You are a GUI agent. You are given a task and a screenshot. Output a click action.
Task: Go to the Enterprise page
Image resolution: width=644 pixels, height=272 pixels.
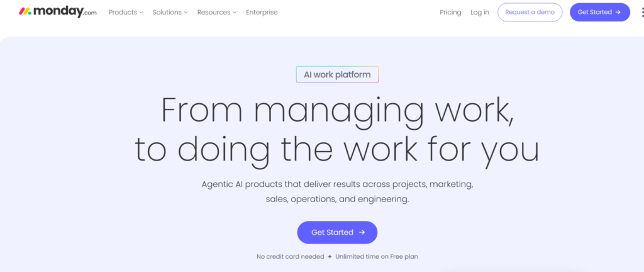point(262,12)
